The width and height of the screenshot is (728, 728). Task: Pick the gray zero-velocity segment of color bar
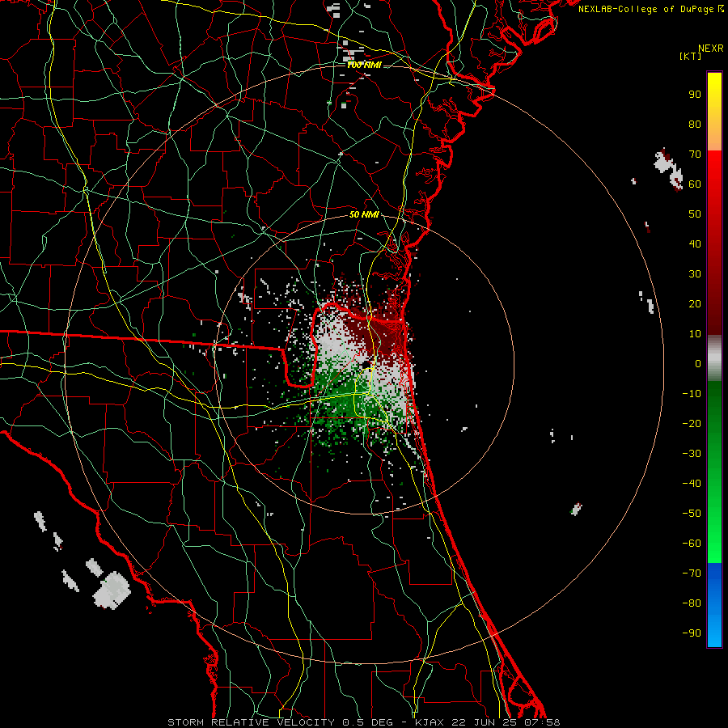click(x=714, y=358)
